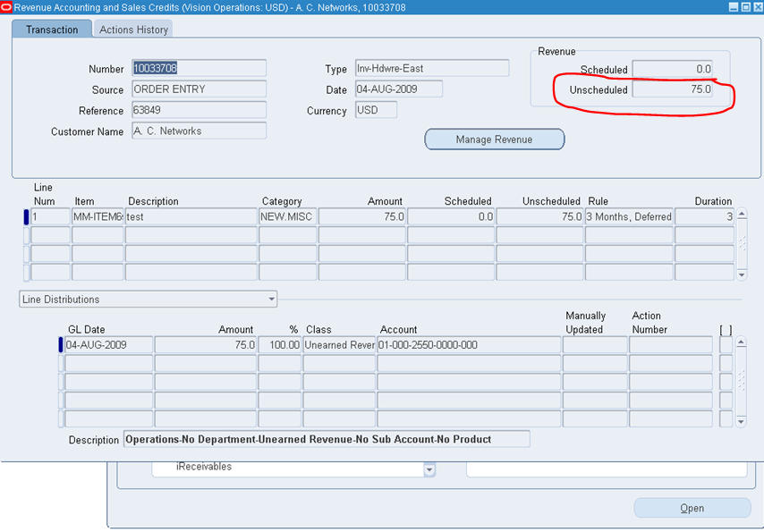Click the record indicator beside the first distribution row

coord(60,344)
